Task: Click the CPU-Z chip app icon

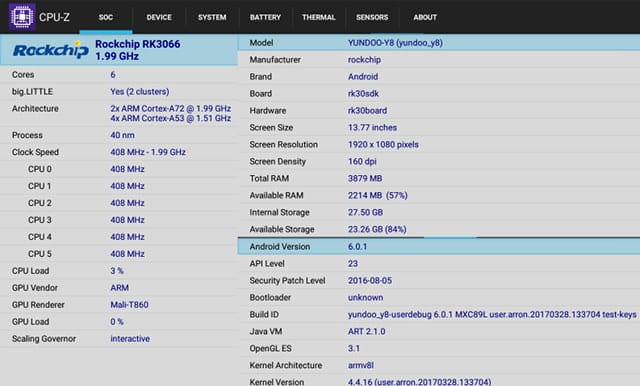Action: tap(22, 17)
